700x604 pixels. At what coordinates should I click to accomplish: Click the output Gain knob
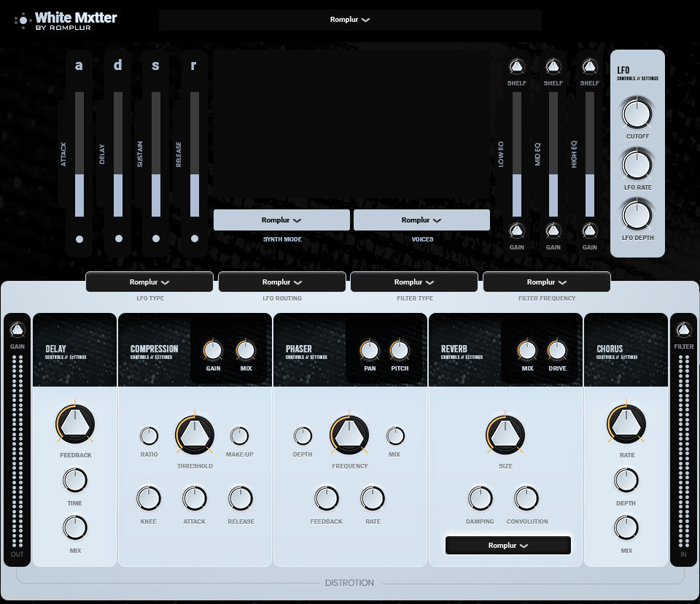pos(17,330)
